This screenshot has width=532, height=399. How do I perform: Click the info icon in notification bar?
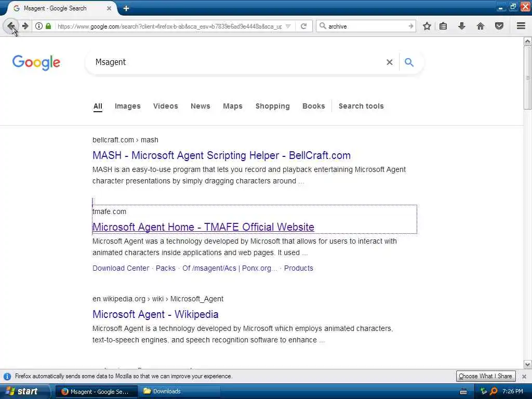pos(7,376)
